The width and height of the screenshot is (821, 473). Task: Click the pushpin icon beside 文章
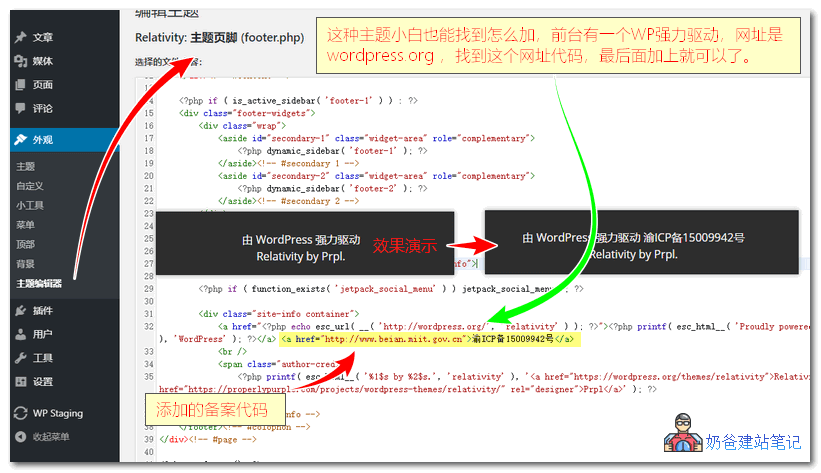(20, 37)
